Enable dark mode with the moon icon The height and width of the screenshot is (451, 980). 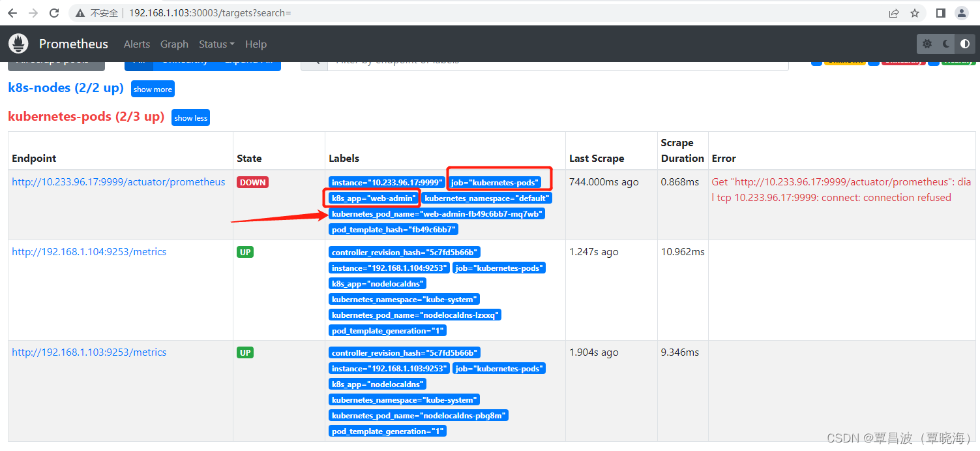[945, 44]
